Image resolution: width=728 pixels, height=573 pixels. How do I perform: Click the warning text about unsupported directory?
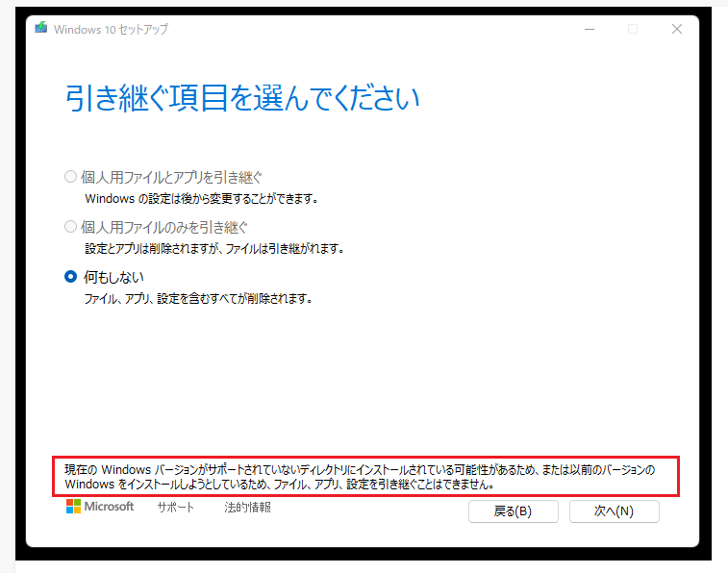pos(360,477)
